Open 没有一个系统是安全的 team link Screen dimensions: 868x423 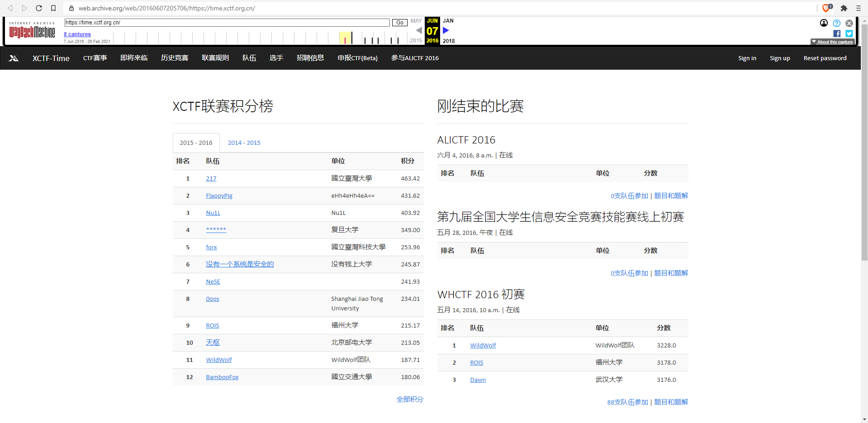[240, 264]
